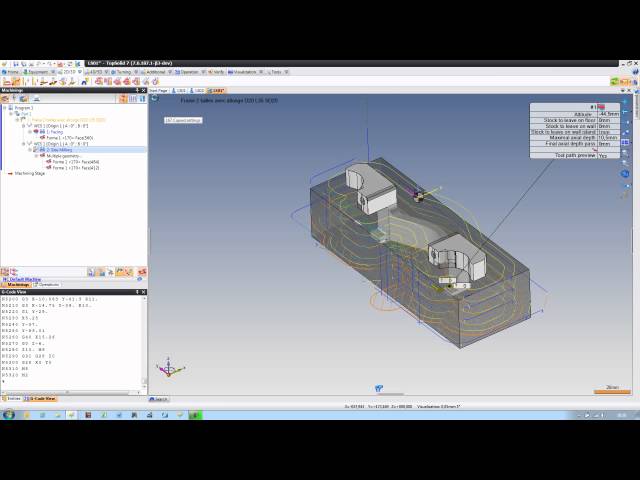Click the XYZ axis compass in viewport
The width and height of the screenshot is (640, 480).
pyautogui.click(x=171, y=369)
